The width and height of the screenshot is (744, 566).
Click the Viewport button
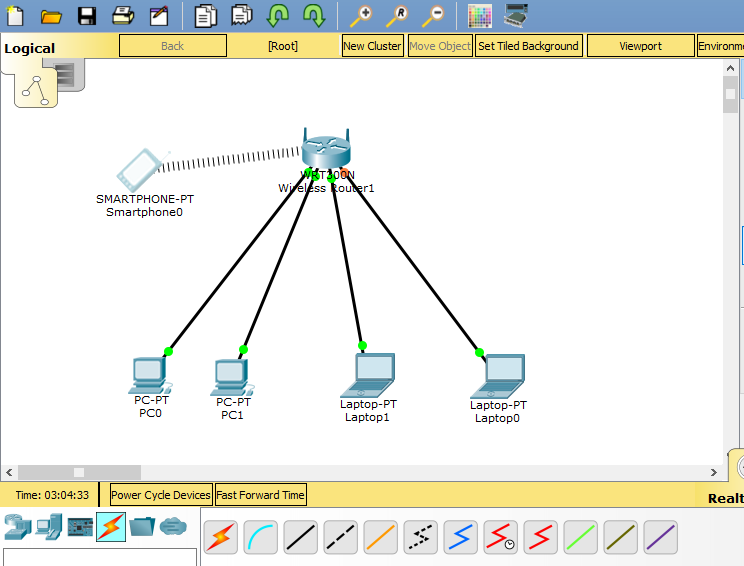641,46
